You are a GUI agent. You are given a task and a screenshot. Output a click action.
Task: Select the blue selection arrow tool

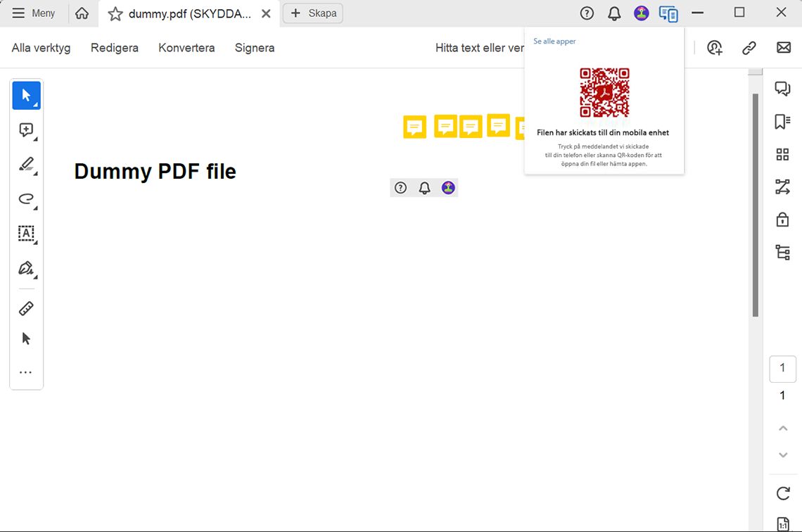(27, 95)
